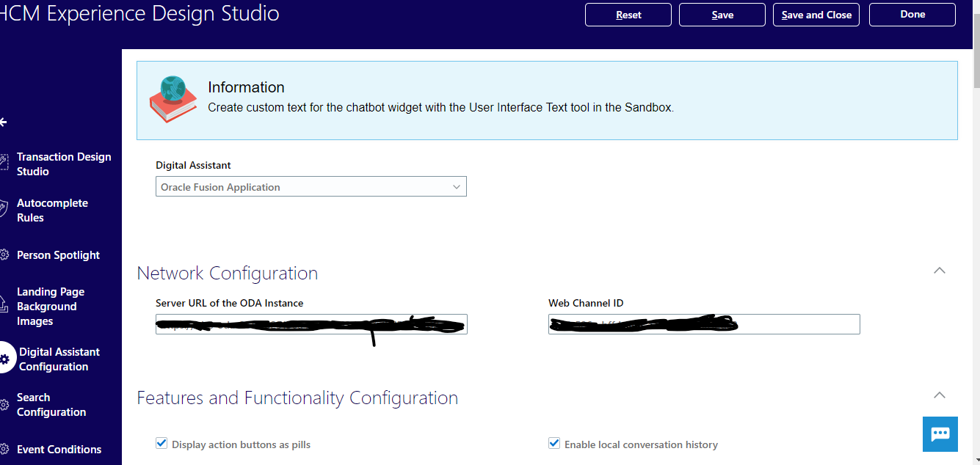Click the Network Configuration heading
This screenshot has height=465, width=980.
(228, 273)
